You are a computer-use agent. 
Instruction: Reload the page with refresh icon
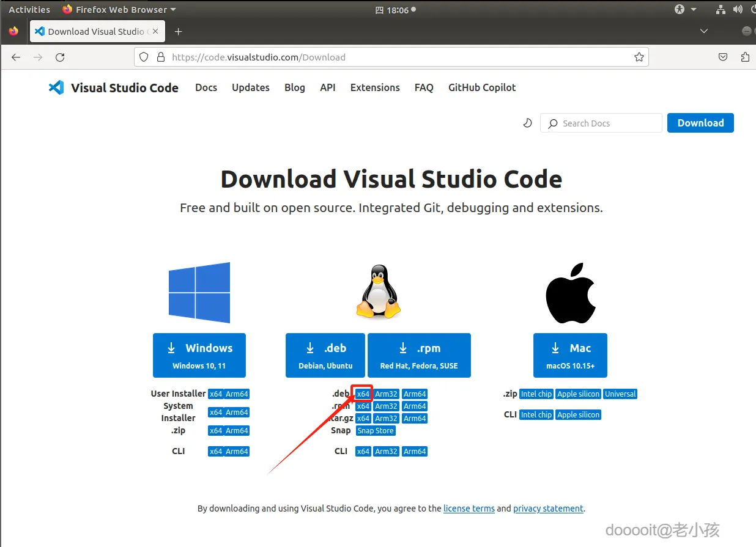pos(60,57)
